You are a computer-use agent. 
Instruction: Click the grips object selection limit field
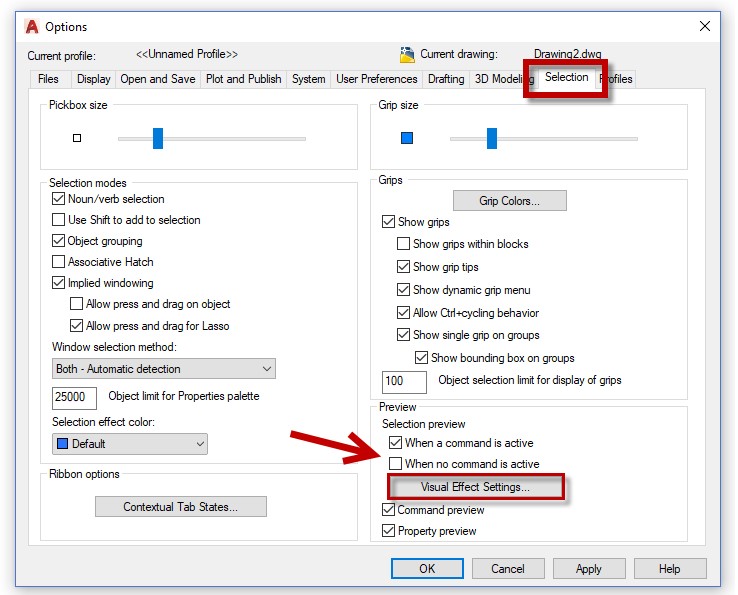tap(404, 381)
